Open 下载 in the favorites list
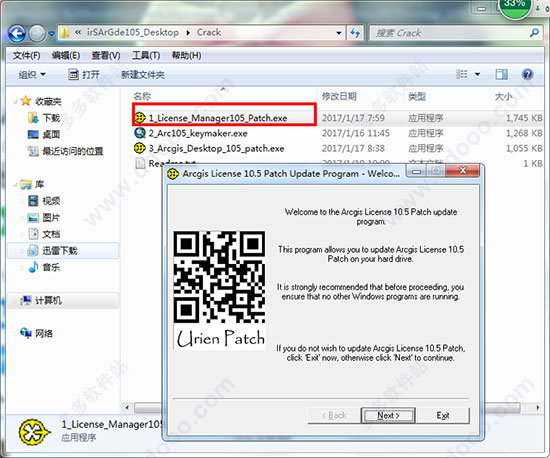Screen dimensions: 550x458 pos(51,118)
